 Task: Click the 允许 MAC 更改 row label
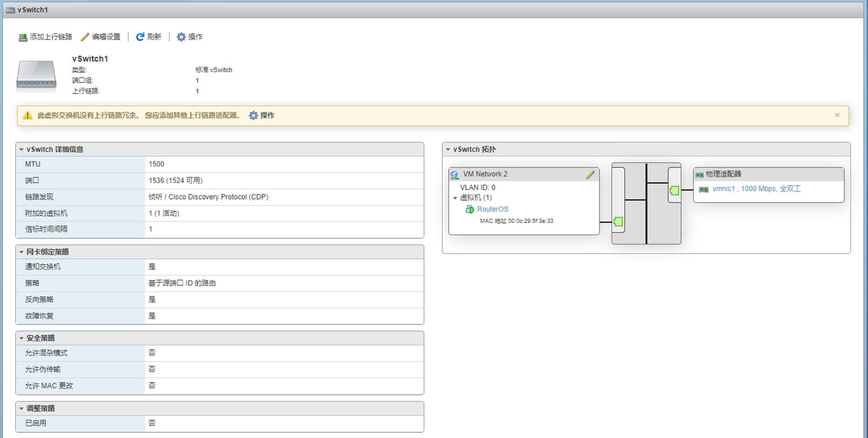[49, 386]
